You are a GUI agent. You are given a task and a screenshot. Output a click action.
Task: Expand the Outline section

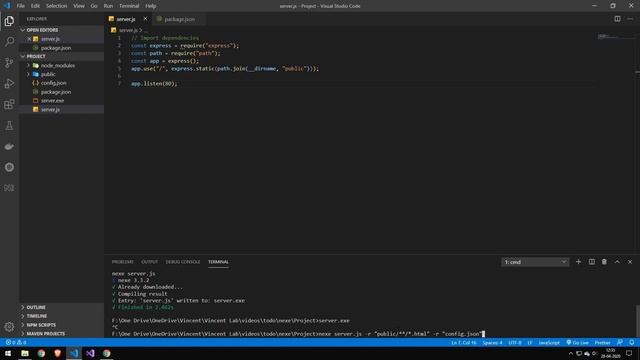(61, 307)
